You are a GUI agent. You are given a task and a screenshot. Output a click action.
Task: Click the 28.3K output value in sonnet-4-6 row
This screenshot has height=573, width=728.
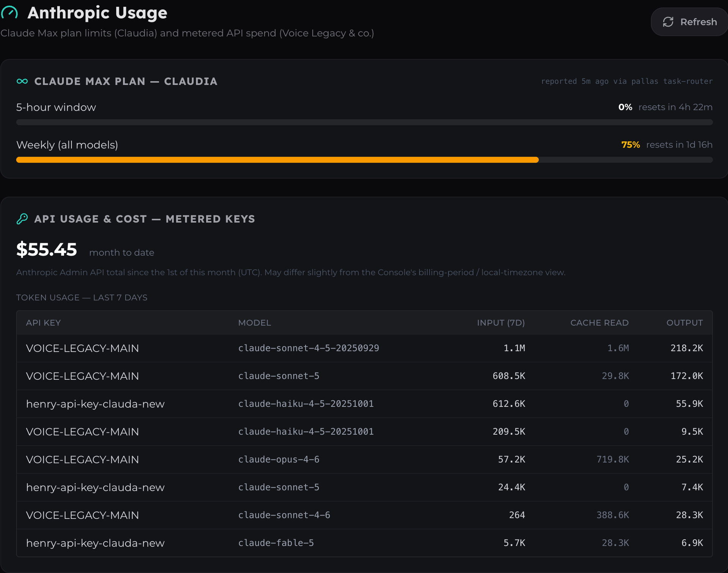(689, 515)
